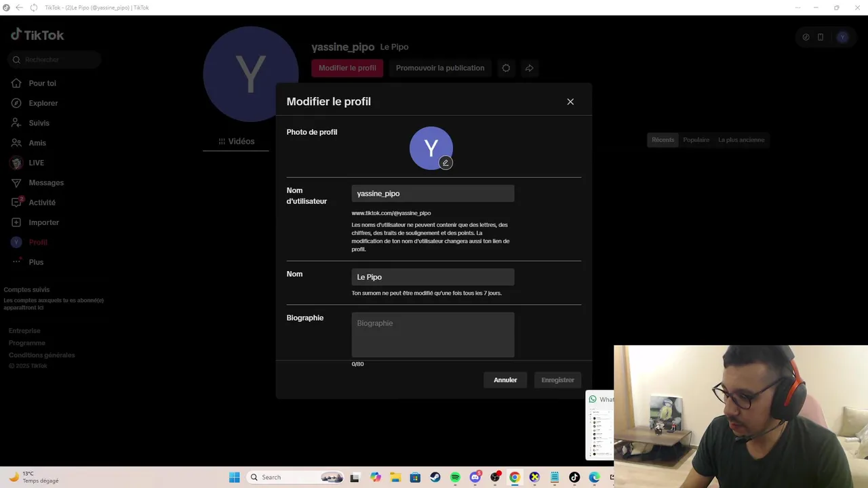
Task: Open LIVE in the sidebar
Action: [36, 163]
